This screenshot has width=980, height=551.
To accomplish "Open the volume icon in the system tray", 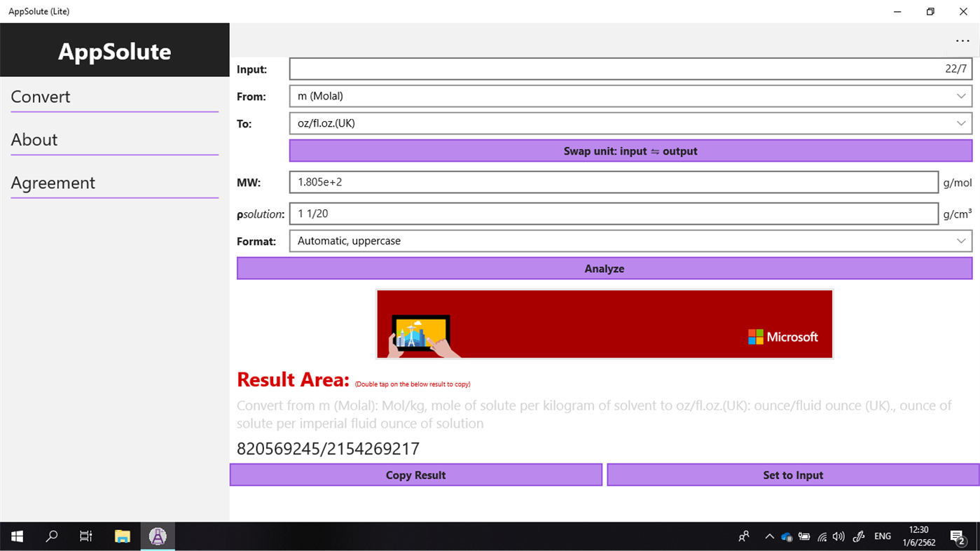I will point(838,536).
